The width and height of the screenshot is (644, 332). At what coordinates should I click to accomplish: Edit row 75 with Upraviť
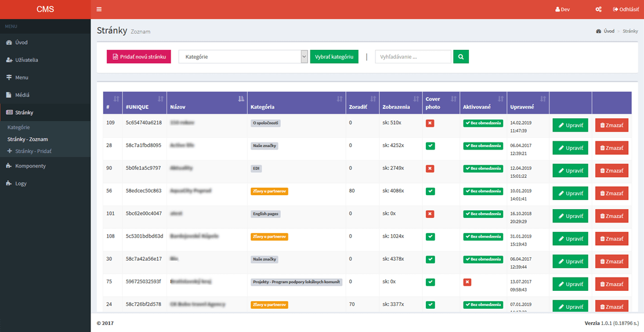tap(570, 284)
